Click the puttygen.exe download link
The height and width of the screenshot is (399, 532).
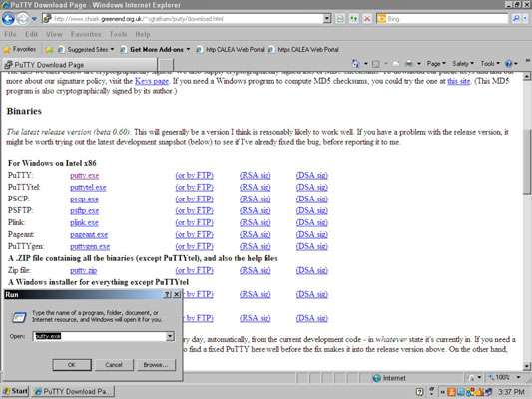(90, 246)
